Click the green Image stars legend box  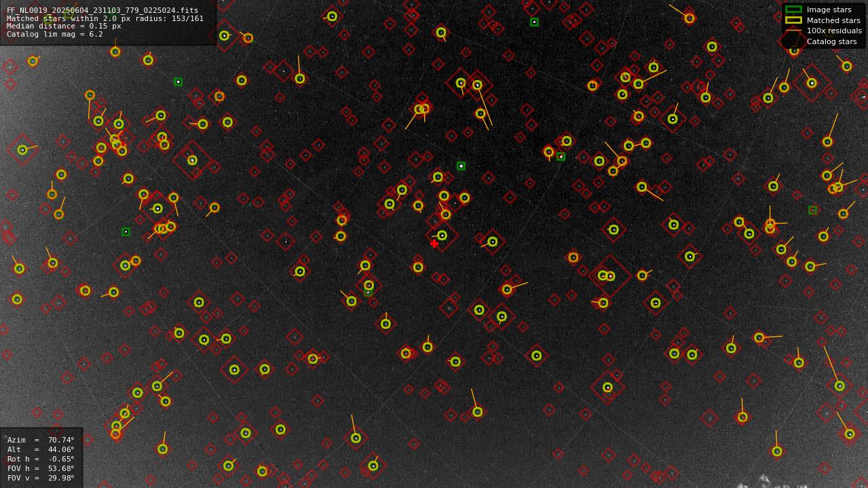tap(793, 10)
